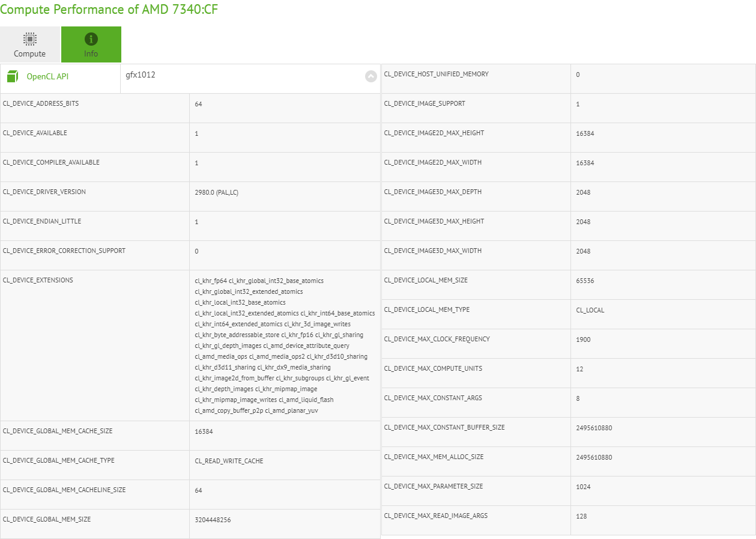The width and height of the screenshot is (756, 539).
Task: Collapse the OpenCL API section chevron
Action: 371,76
